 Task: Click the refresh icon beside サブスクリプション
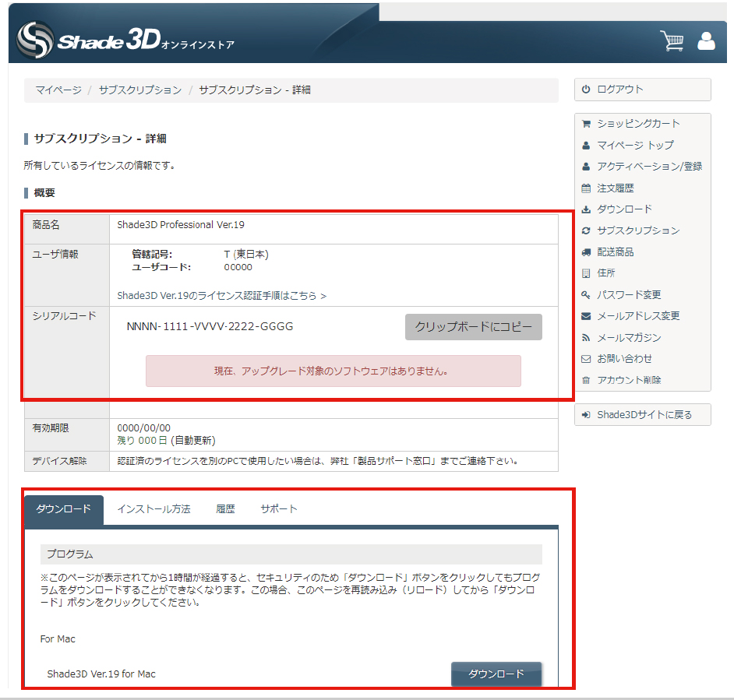pyautogui.click(x=586, y=230)
